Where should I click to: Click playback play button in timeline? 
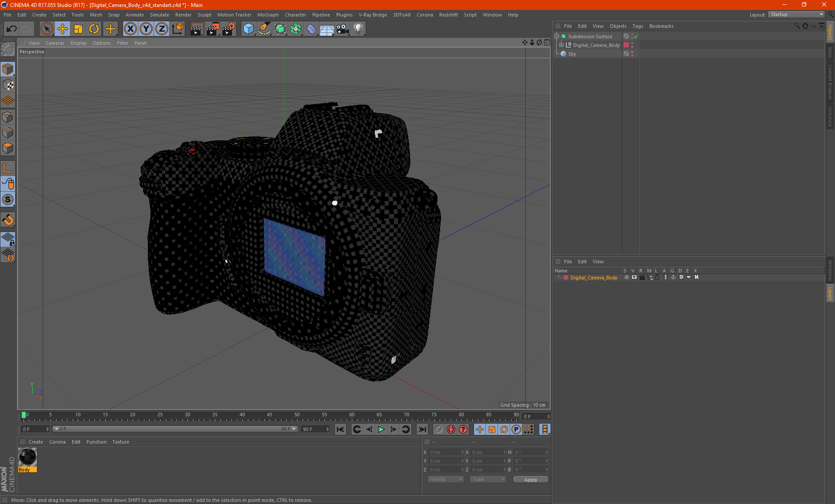click(381, 430)
